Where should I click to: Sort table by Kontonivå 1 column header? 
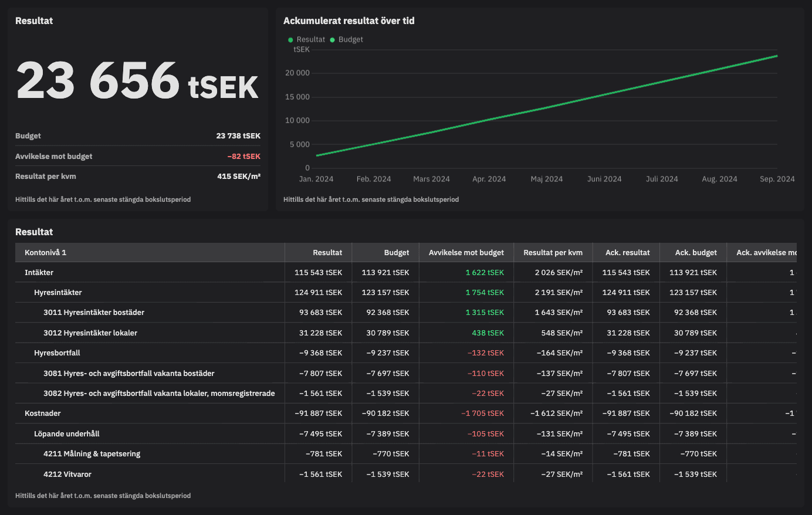[45, 252]
